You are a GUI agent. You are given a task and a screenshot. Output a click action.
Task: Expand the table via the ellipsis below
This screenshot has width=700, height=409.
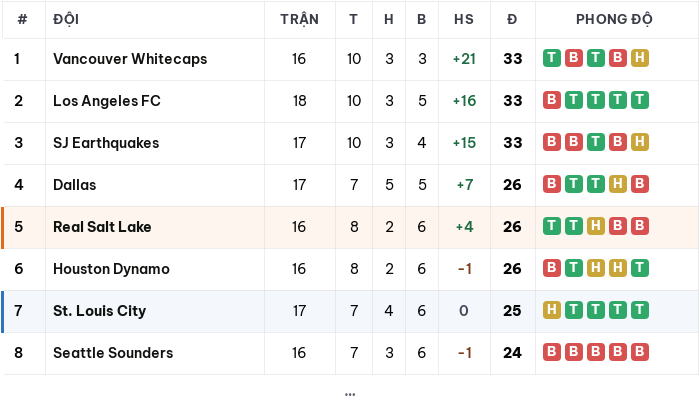click(x=350, y=394)
